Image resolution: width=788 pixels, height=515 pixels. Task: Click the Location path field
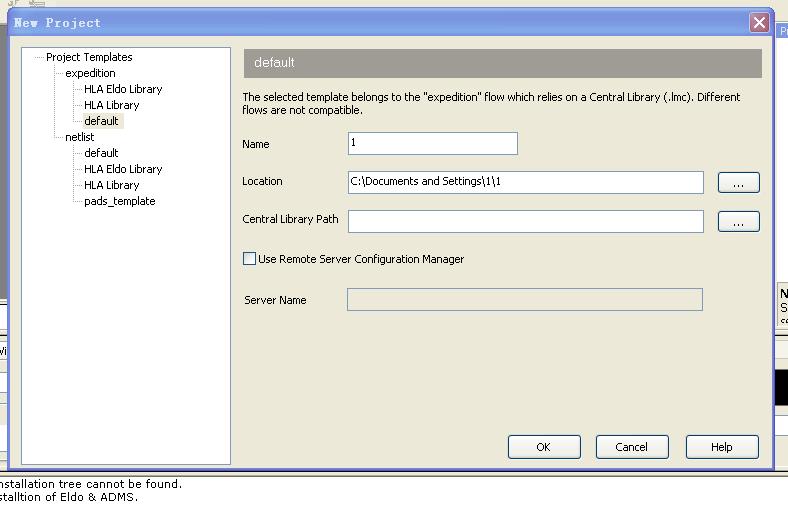(x=525, y=182)
